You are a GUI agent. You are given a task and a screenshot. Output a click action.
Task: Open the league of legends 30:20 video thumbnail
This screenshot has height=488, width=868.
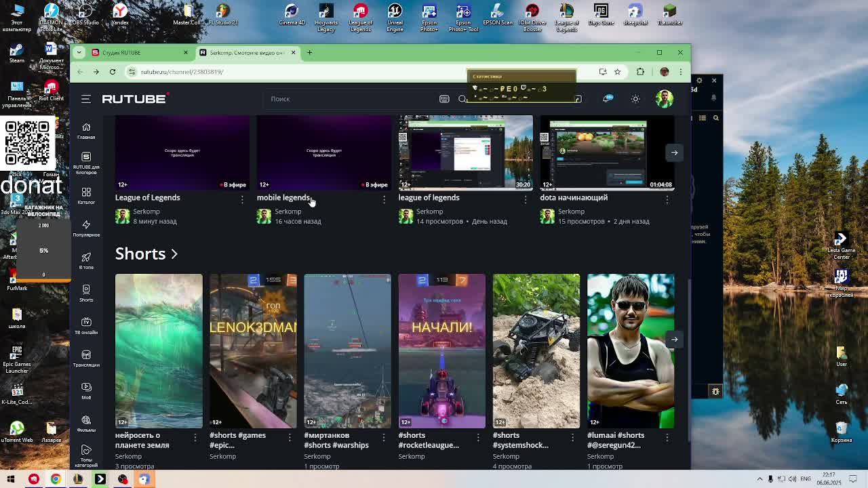[465, 152]
